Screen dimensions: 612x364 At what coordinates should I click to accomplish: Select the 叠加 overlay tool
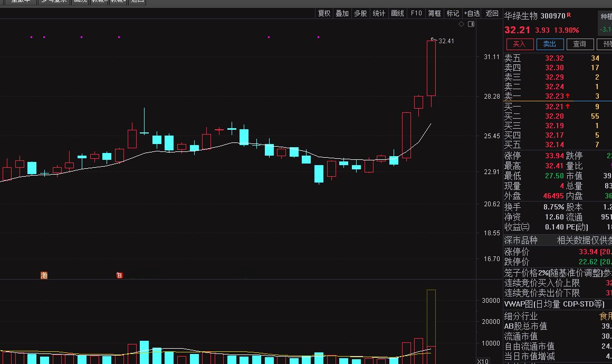click(x=342, y=13)
